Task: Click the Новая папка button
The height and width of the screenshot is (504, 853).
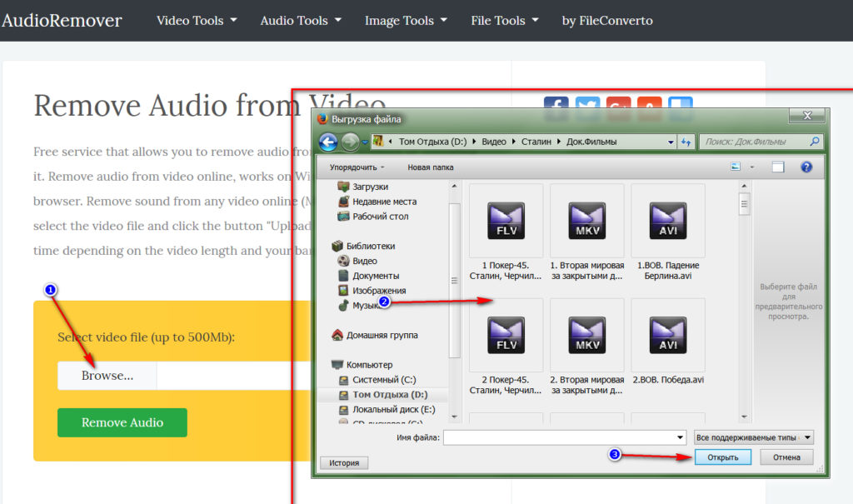Action: 431,167
